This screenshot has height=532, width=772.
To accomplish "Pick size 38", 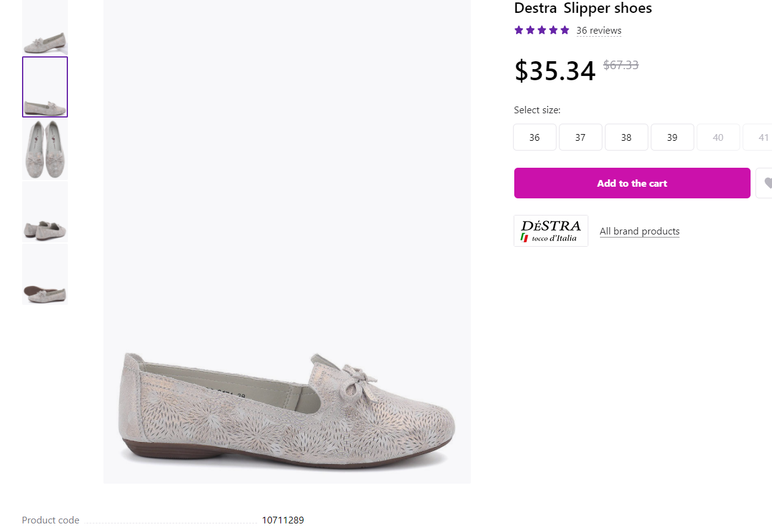I will pos(626,137).
